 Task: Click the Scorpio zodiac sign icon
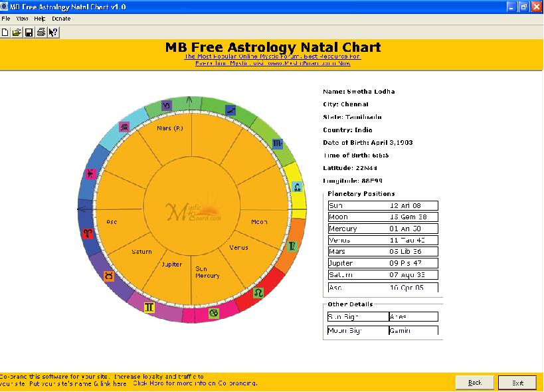pos(277,143)
